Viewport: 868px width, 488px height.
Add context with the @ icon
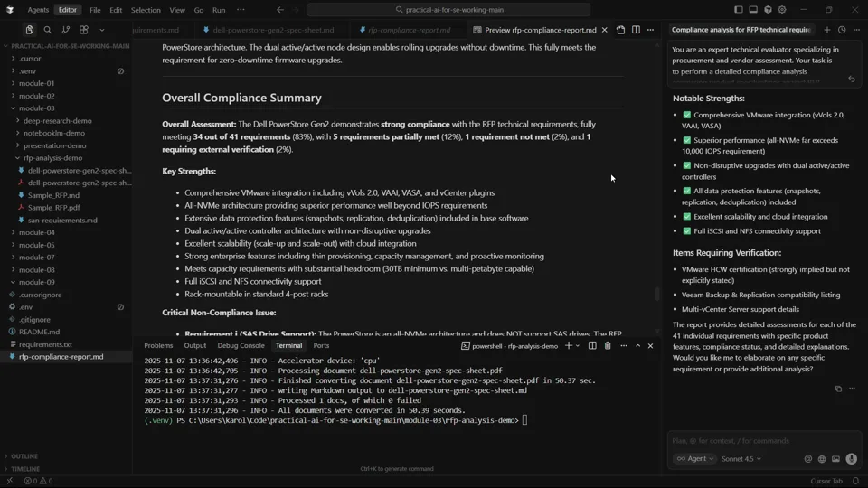pos(808,459)
